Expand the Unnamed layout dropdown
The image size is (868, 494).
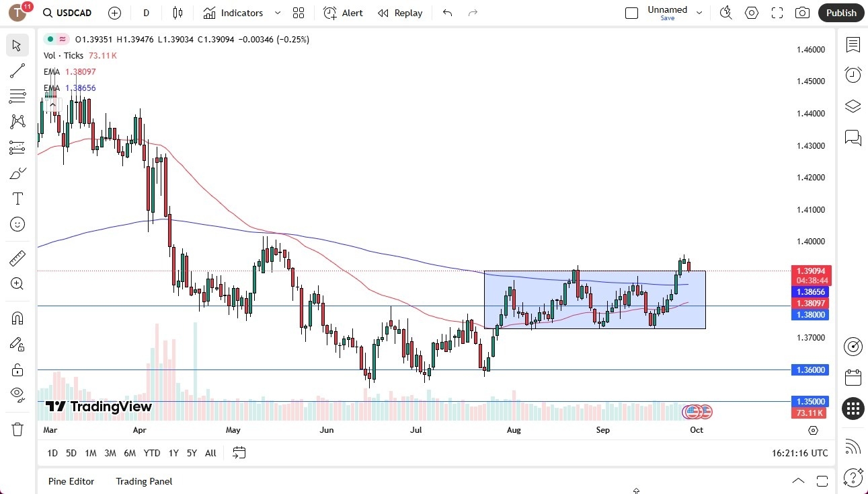699,12
